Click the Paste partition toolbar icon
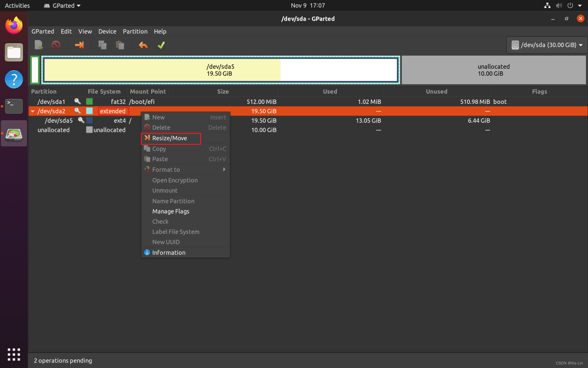 click(x=120, y=45)
